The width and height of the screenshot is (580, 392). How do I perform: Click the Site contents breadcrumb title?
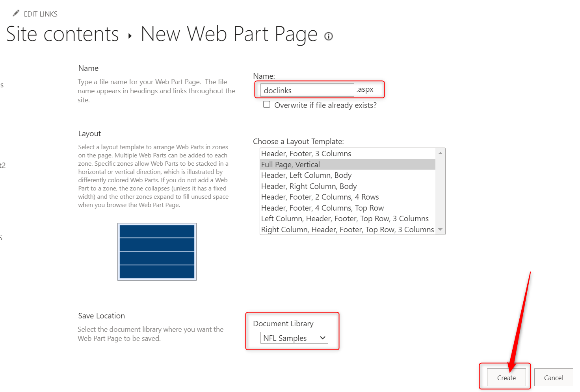pos(62,34)
